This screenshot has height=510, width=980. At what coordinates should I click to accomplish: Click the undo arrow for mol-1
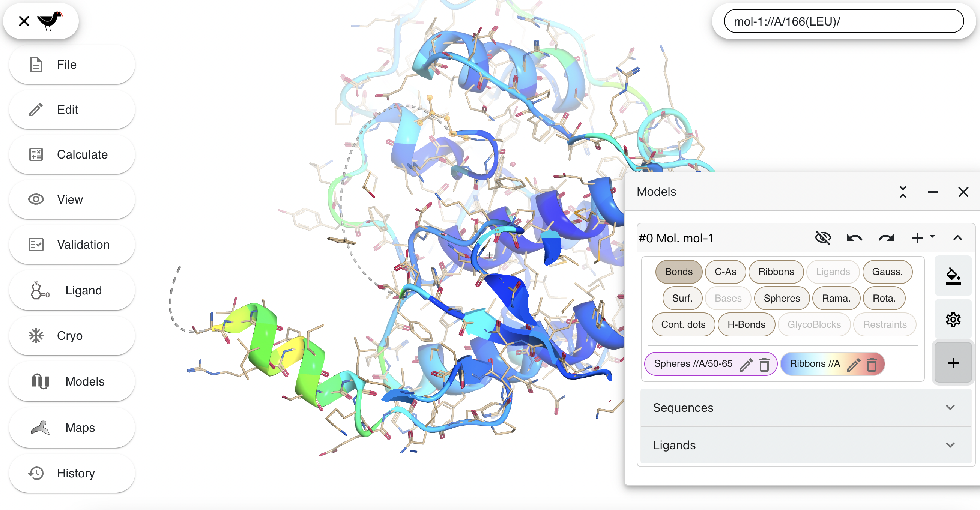pyautogui.click(x=854, y=238)
